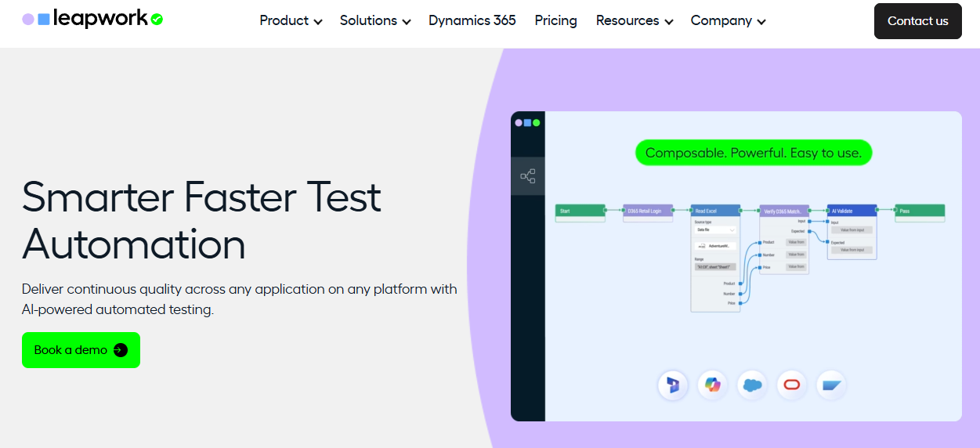Screen dimensions: 980x448
Task: Open the Solutions navigation menu
Action: click(x=375, y=20)
